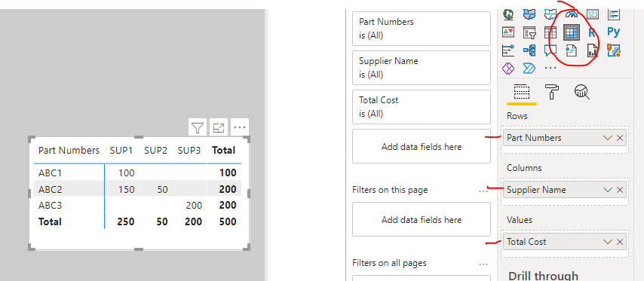Select the Multi-row card visual

pyautogui.click(x=614, y=14)
